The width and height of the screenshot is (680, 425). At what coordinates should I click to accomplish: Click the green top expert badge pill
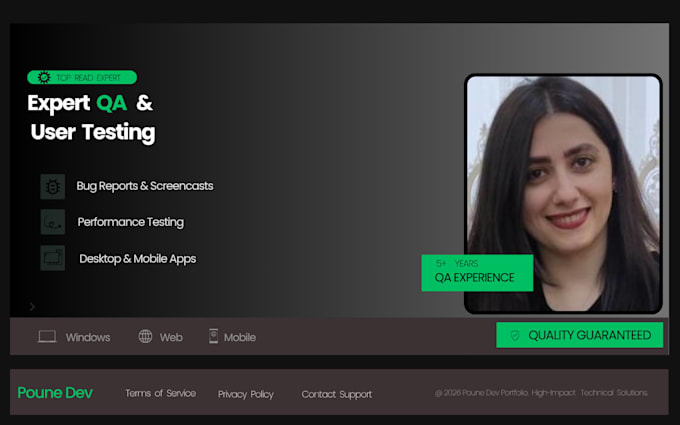click(82, 78)
